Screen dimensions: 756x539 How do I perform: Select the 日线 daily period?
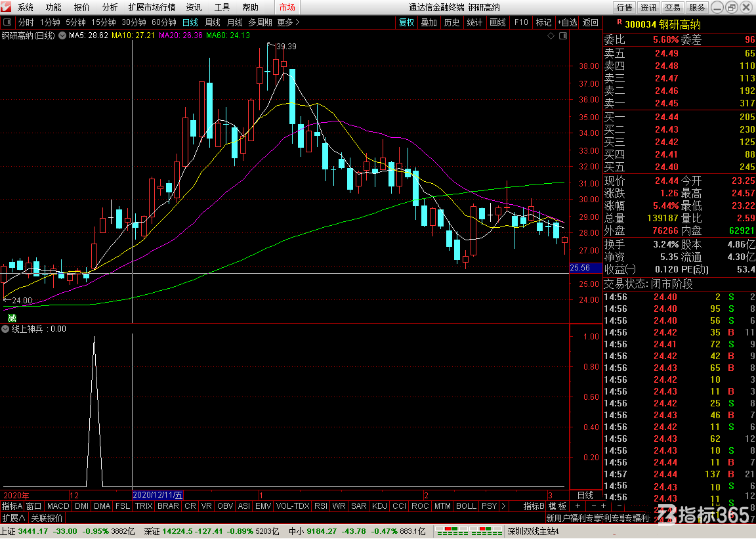coord(190,22)
